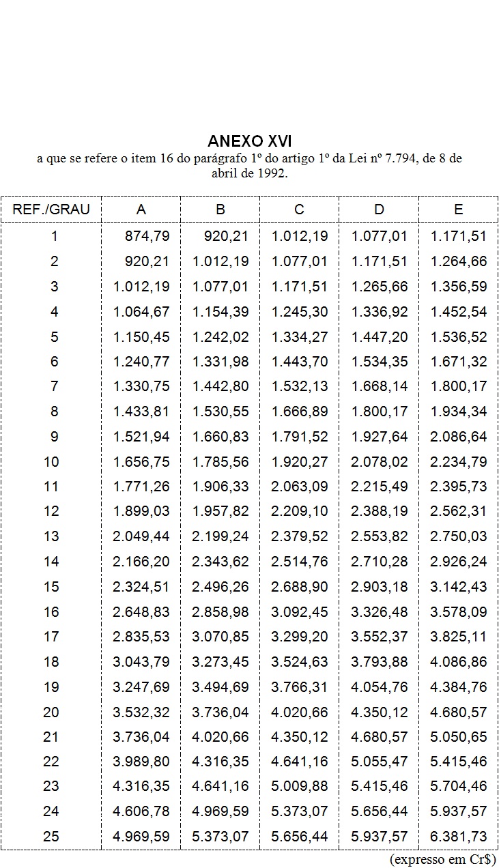Select the REF./GRAU column header
The height and width of the screenshot is (868, 499).
[x=51, y=209]
